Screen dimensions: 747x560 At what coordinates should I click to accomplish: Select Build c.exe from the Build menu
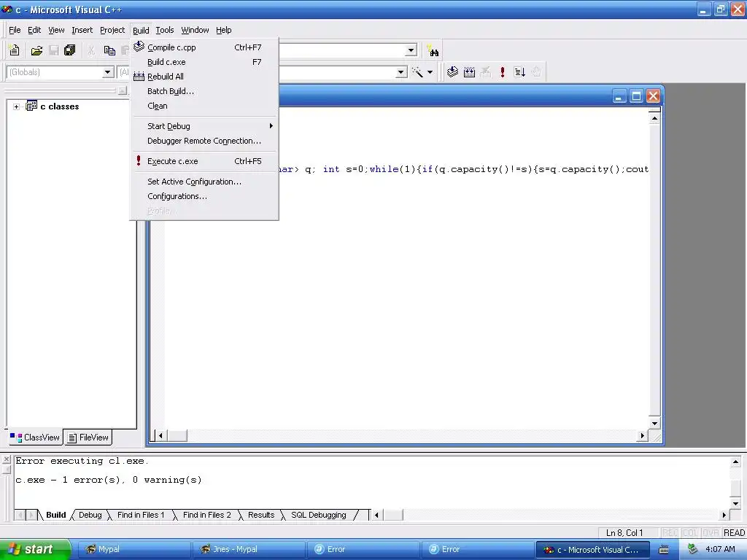tap(204, 62)
